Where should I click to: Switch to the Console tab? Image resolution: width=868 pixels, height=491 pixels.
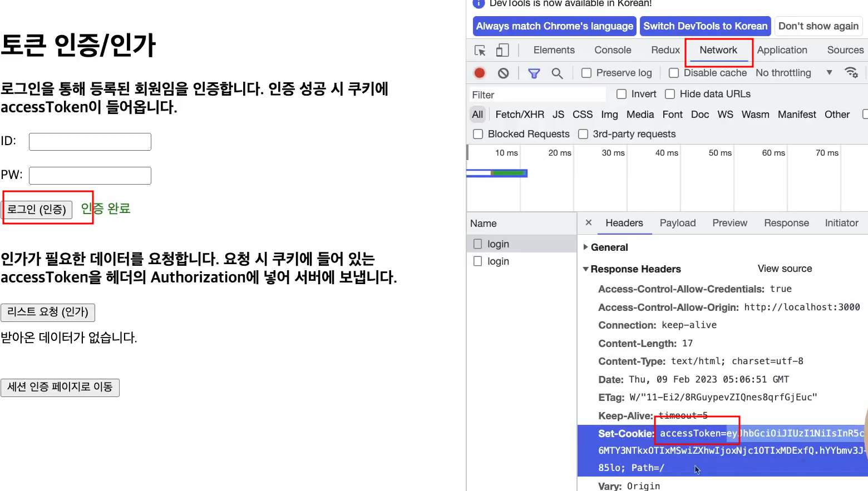pyautogui.click(x=613, y=50)
